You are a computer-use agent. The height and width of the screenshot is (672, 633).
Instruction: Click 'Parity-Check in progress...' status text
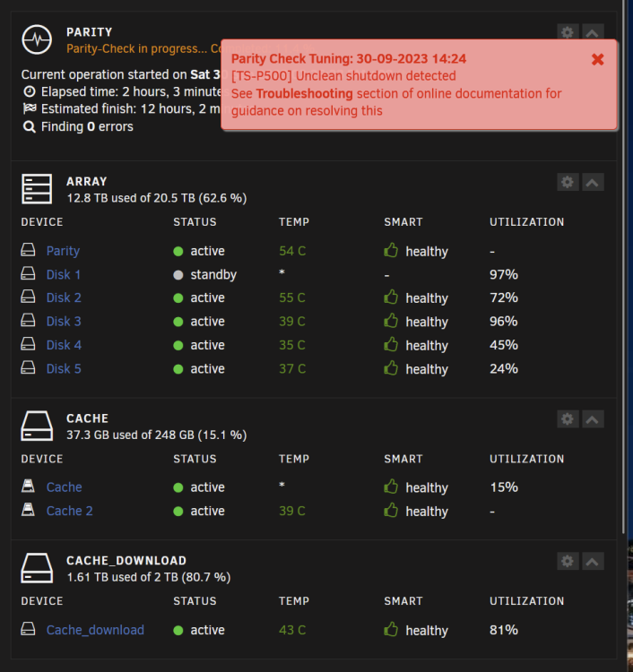point(137,48)
